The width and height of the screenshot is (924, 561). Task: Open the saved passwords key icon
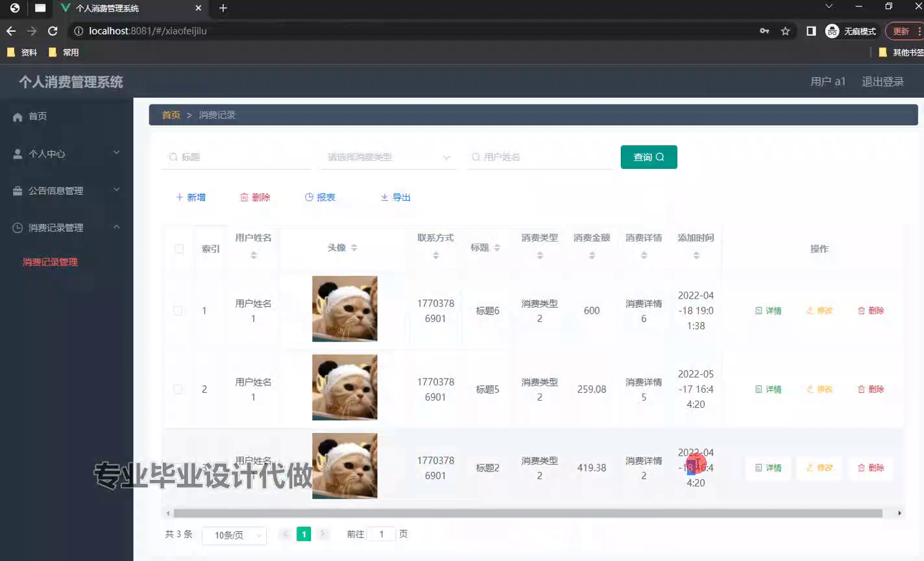764,31
